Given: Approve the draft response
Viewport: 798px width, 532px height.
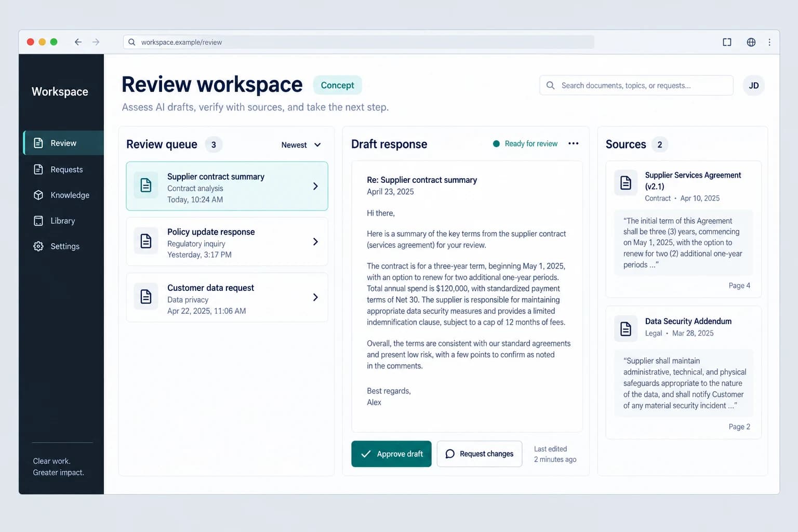Looking at the screenshot, I should [391, 454].
